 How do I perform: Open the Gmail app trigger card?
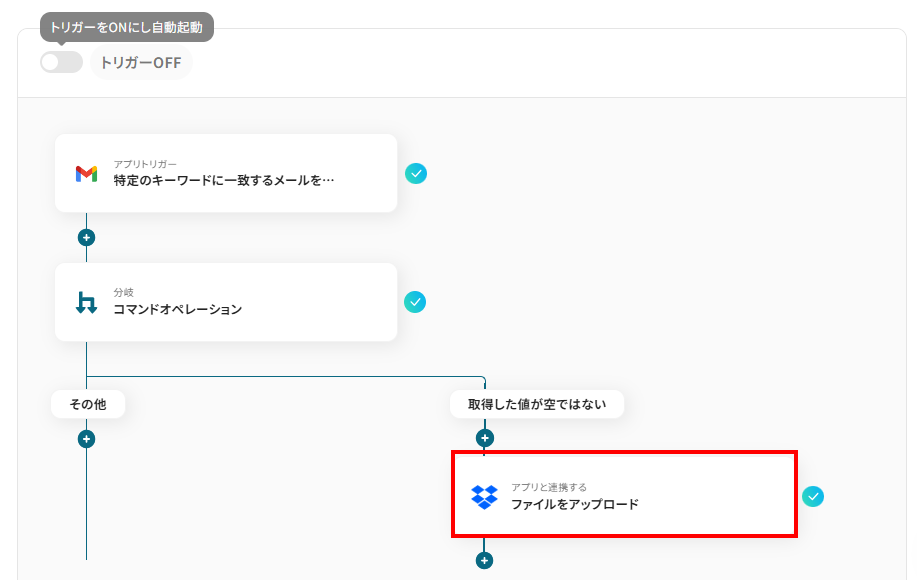[226, 173]
